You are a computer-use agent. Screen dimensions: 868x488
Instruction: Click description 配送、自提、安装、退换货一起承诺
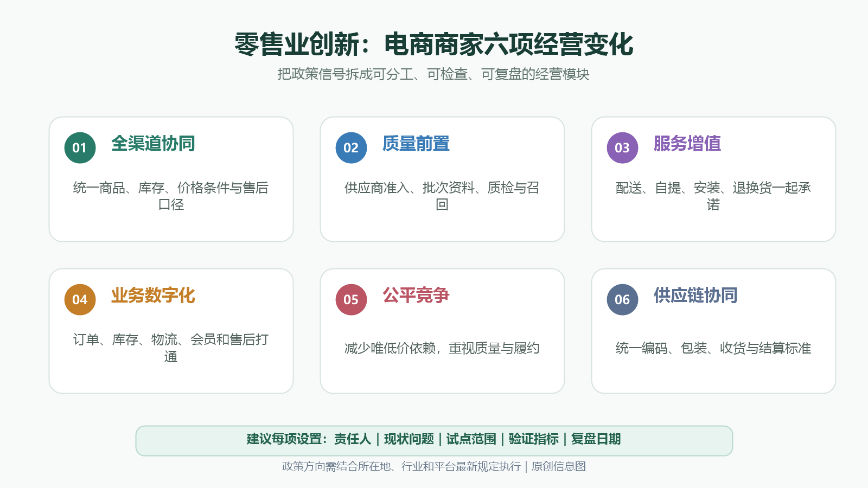pos(713,196)
